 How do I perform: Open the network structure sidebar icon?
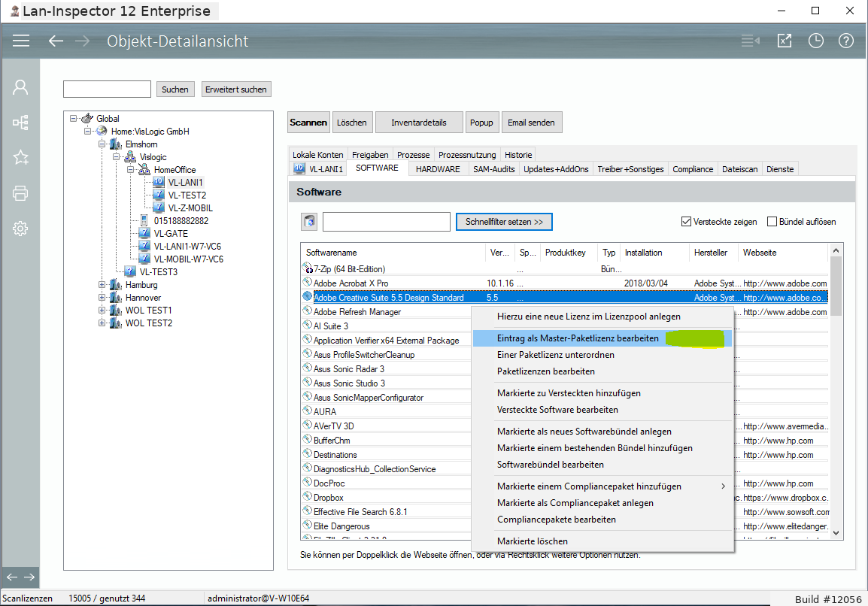pos(20,123)
